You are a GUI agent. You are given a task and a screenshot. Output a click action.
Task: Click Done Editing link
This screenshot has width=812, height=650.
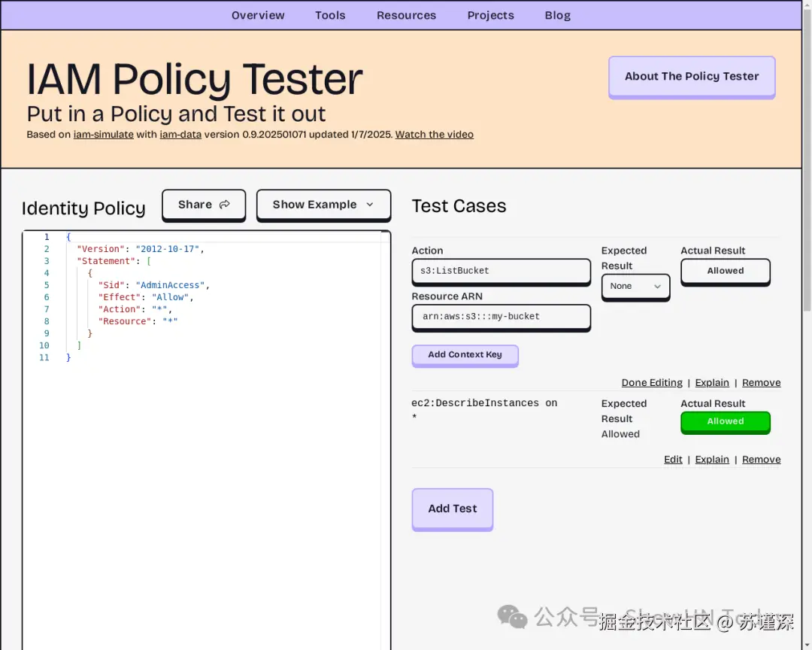pyautogui.click(x=652, y=382)
